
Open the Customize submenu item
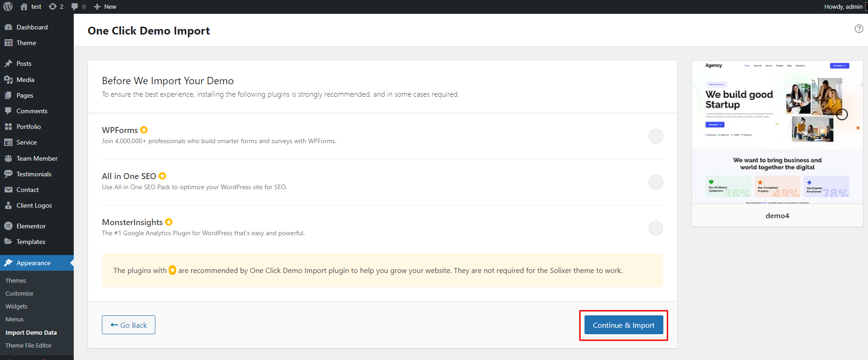19,293
